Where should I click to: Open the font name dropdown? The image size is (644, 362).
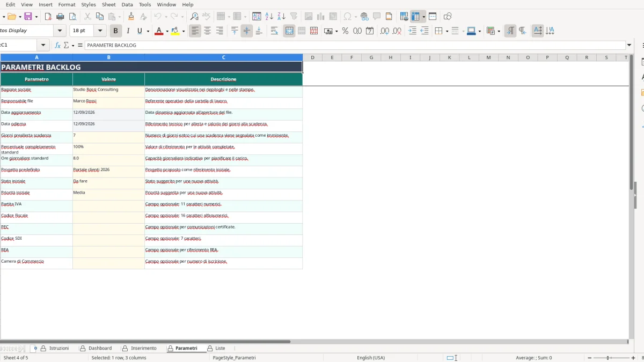pyautogui.click(x=60, y=31)
